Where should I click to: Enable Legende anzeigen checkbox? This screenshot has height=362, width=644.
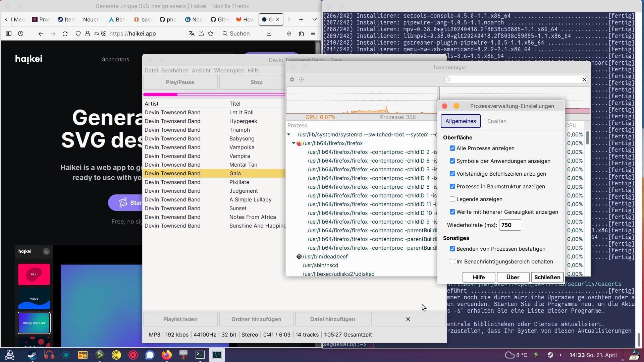[452, 199]
